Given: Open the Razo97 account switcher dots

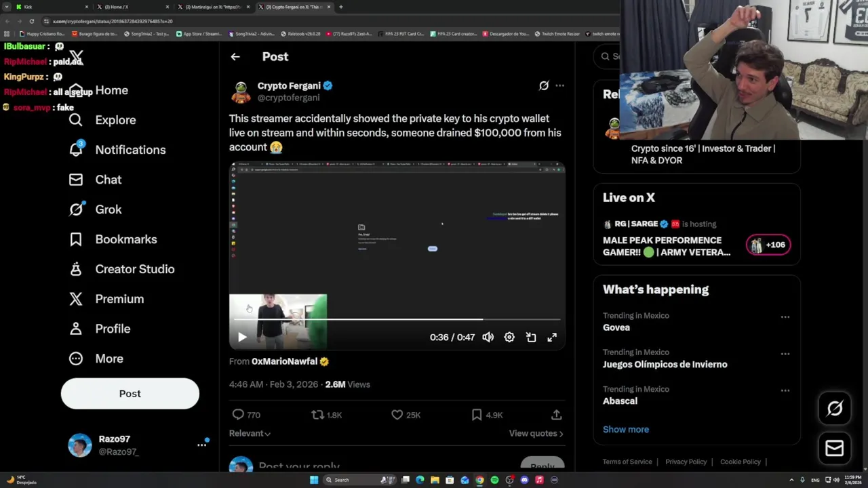Looking at the screenshot, I should [201, 445].
